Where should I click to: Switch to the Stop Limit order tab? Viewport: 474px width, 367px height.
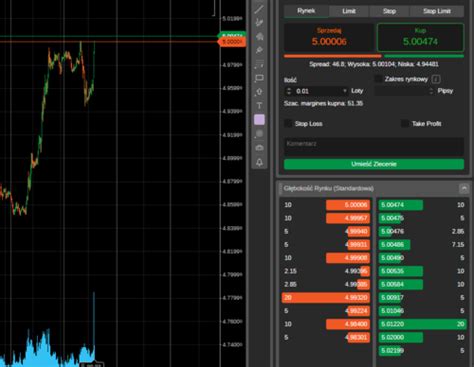tap(437, 11)
